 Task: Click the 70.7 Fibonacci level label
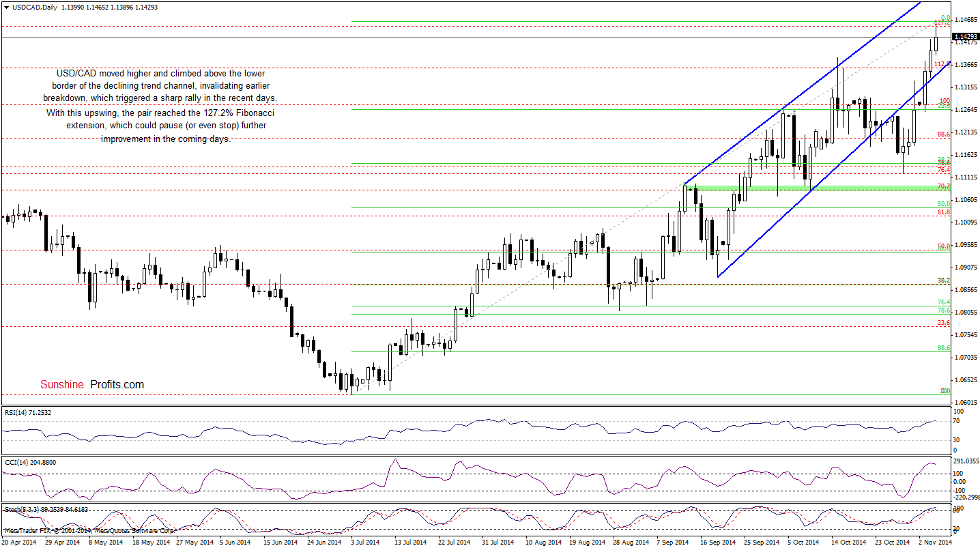click(x=944, y=186)
